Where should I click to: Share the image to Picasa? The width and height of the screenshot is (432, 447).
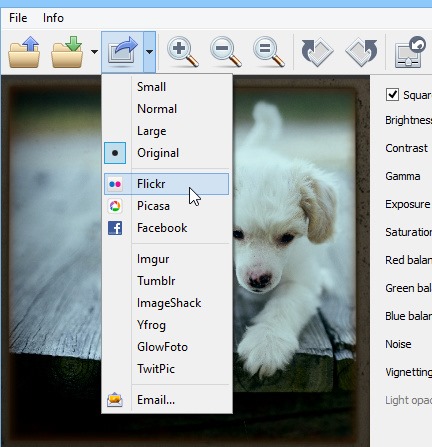coord(167,206)
